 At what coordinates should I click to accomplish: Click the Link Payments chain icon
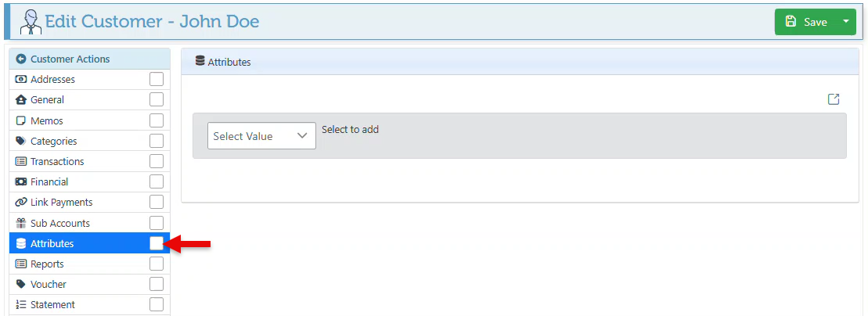click(21, 203)
